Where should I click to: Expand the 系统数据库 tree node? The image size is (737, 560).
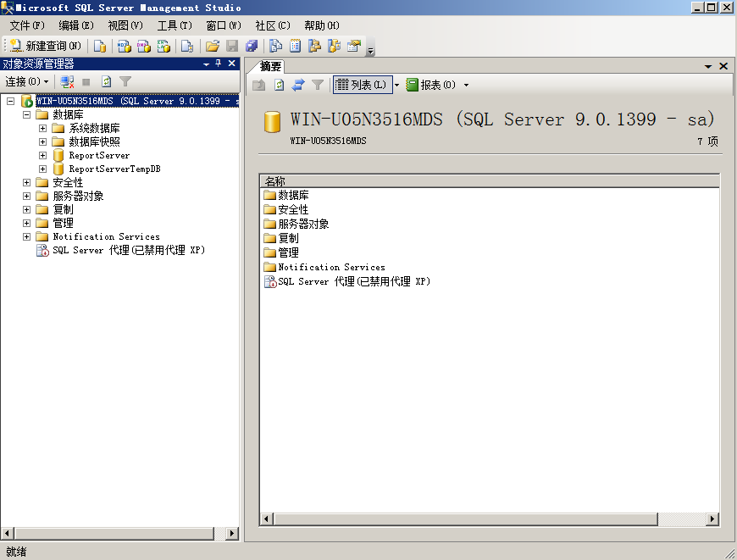point(42,129)
